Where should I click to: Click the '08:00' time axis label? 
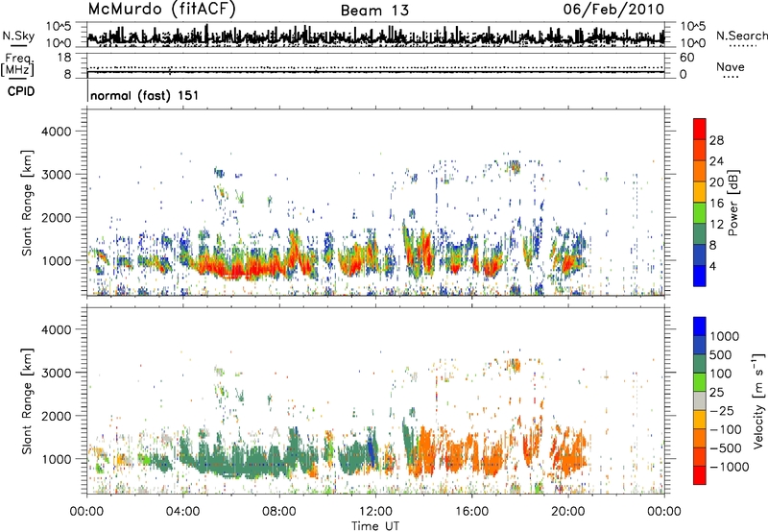(x=279, y=512)
